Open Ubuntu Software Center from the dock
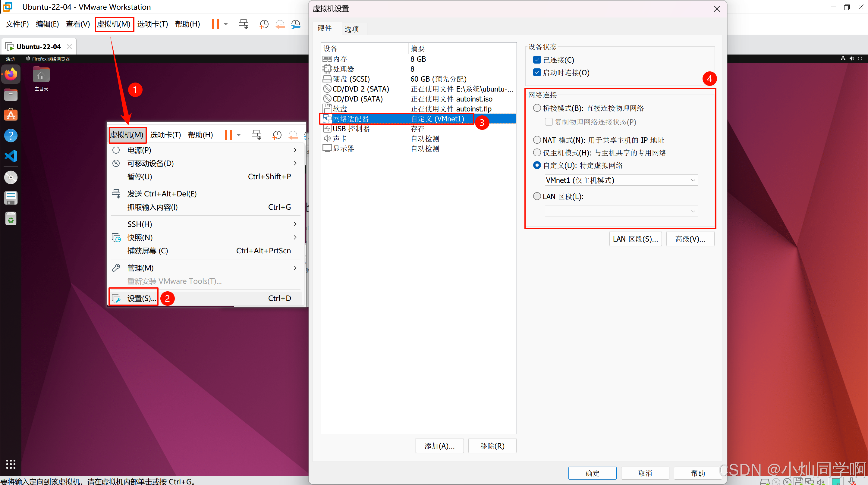The width and height of the screenshot is (868, 485). 11,115
